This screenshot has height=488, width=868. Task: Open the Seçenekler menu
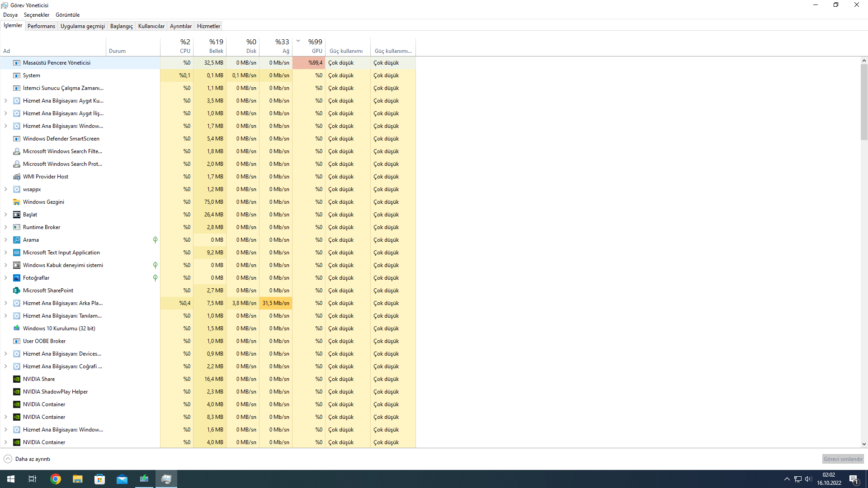[37, 15]
